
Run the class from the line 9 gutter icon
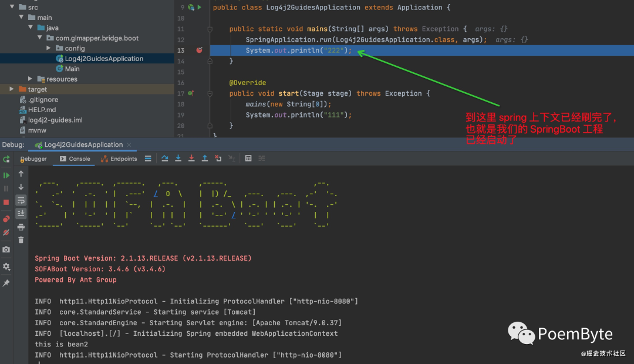[x=200, y=7]
